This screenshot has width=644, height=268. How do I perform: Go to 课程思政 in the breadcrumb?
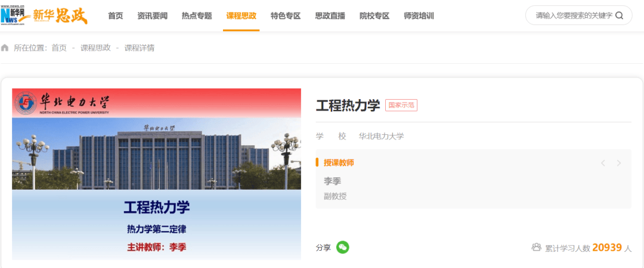(95, 48)
